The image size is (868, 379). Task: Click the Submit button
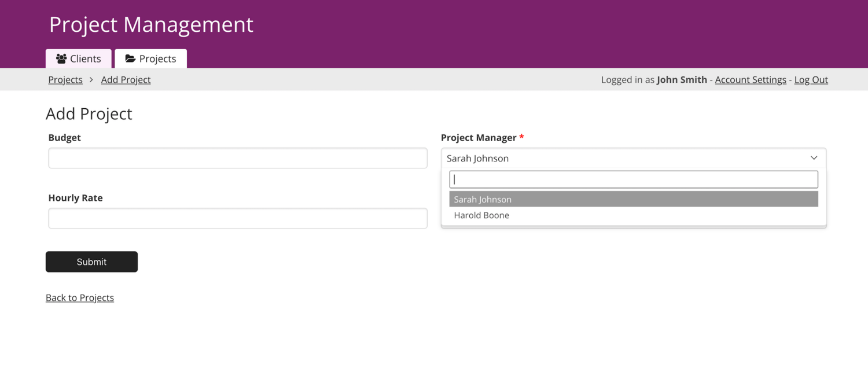pyautogui.click(x=91, y=262)
